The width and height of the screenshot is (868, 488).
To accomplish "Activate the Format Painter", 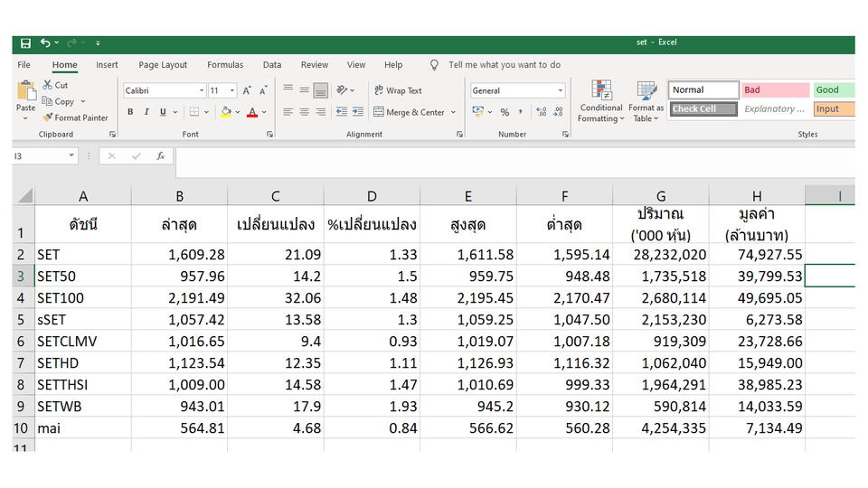I will tap(75, 117).
